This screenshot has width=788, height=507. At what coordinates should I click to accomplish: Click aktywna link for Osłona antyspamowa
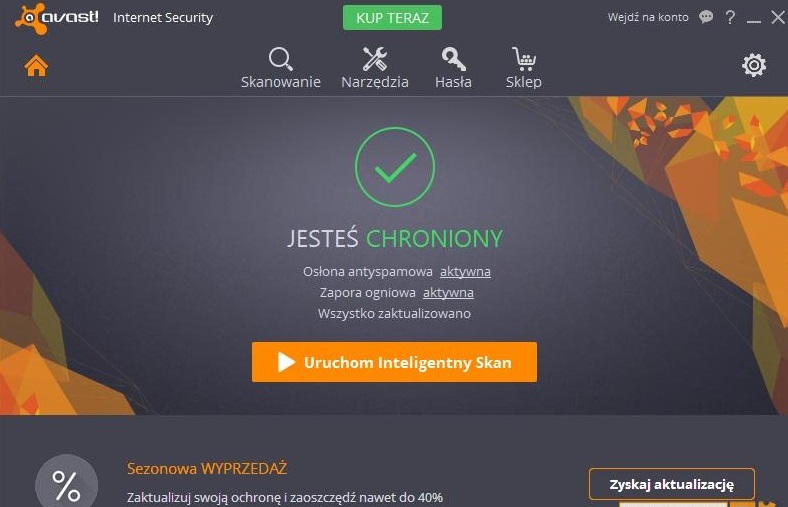click(x=465, y=271)
